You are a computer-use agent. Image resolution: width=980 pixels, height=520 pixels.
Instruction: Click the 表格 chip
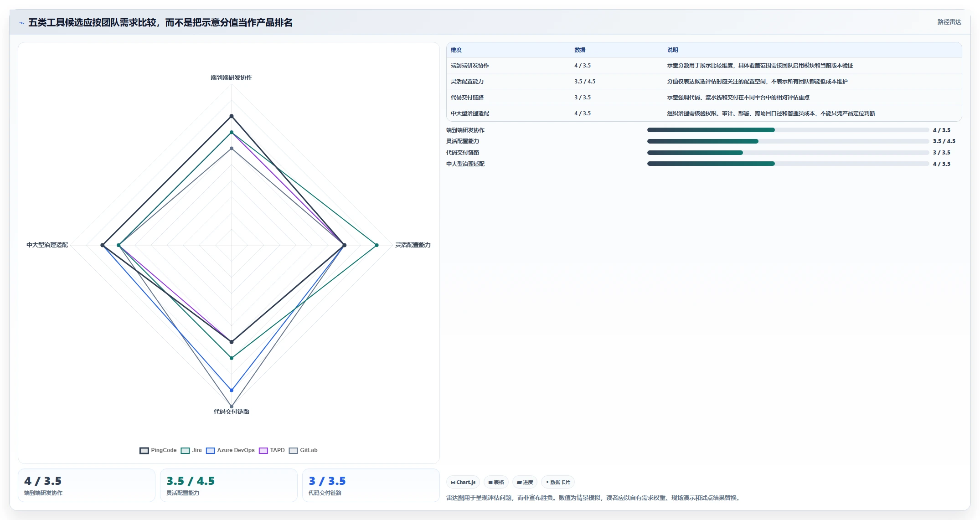496,482
